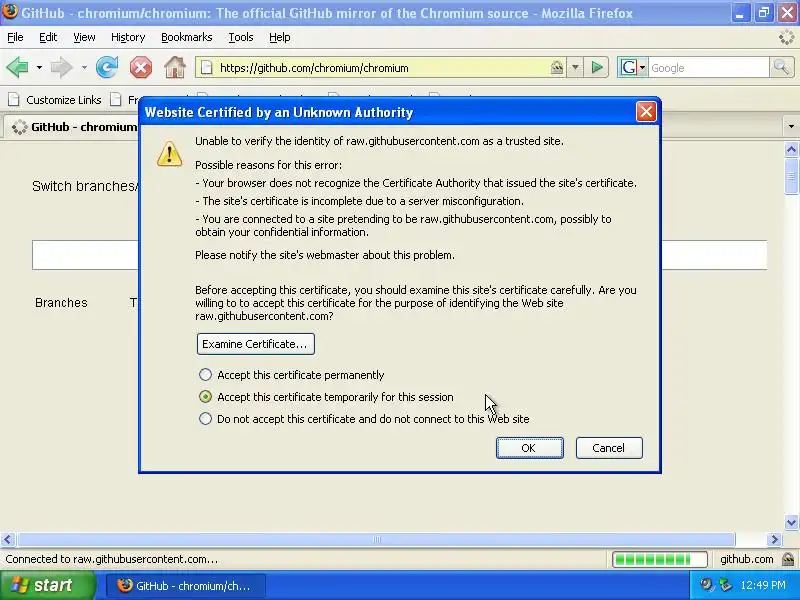Click Cancel in the certificate dialog
Viewport: 800px width, 600px height.
pyautogui.click(x=609, y=448)
